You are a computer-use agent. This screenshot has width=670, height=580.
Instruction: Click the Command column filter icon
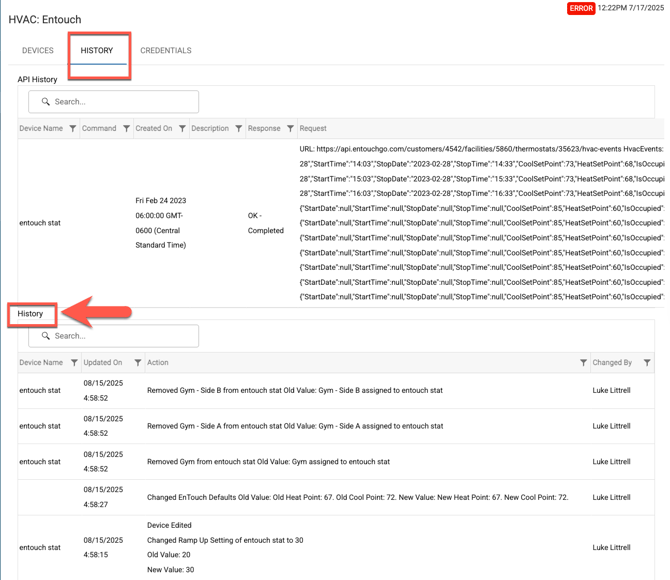(x=127, y=129)
